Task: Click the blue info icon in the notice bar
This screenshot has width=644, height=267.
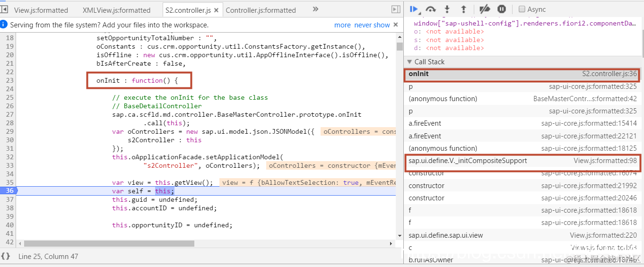Action: pyautogui.click(x=4, y=25)
